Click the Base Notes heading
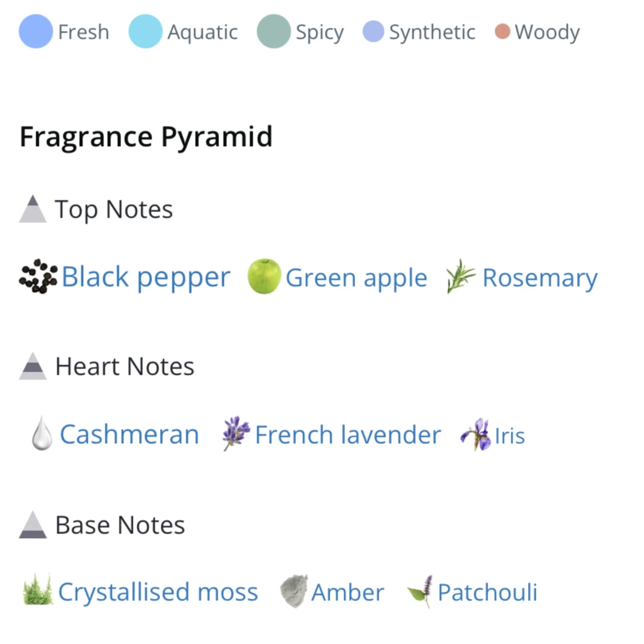The height and width of the screenshot is (644, 644). [x=120, y=525]
